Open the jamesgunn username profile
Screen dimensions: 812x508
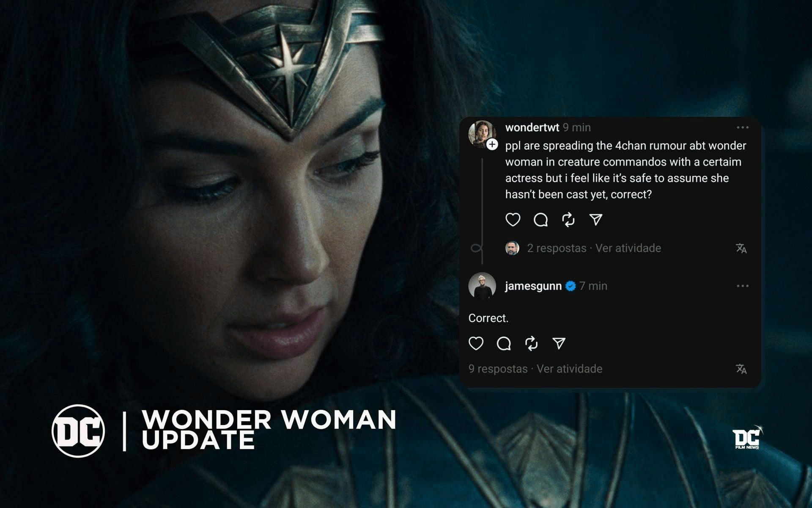(533, 286)
